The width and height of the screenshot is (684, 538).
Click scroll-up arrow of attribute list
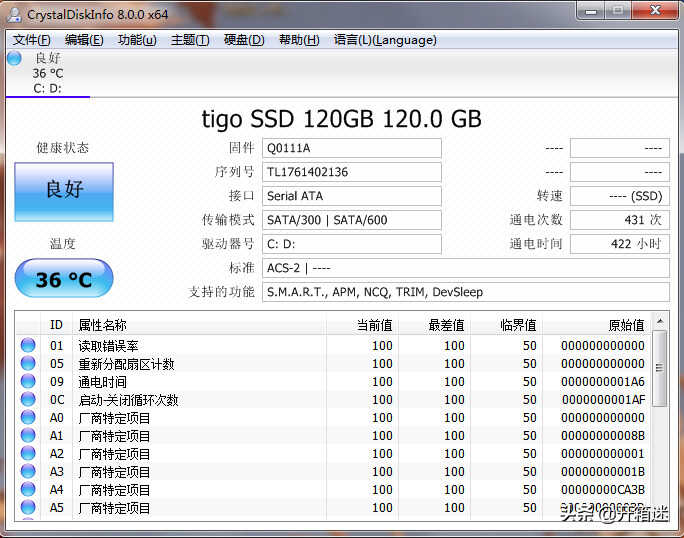660,322
